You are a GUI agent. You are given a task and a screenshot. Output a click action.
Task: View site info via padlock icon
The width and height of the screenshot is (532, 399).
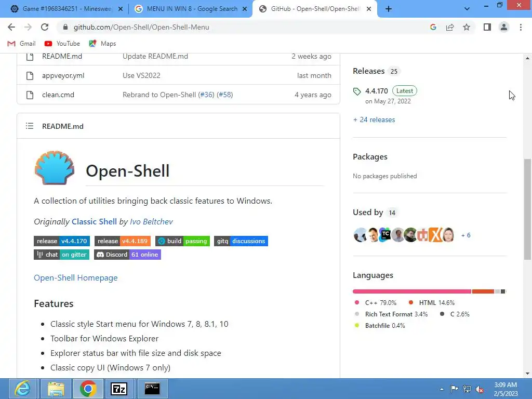[x=65, y=27]
